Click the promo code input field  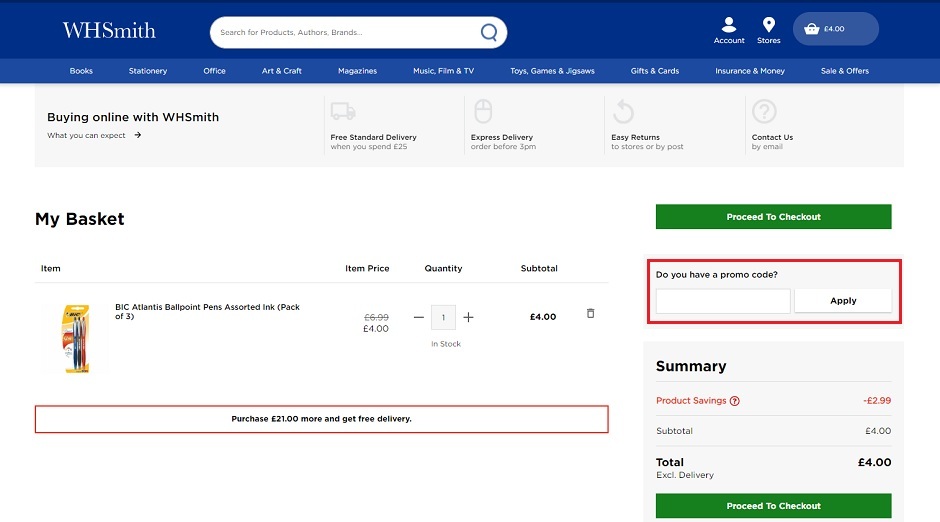pos(723,301)
